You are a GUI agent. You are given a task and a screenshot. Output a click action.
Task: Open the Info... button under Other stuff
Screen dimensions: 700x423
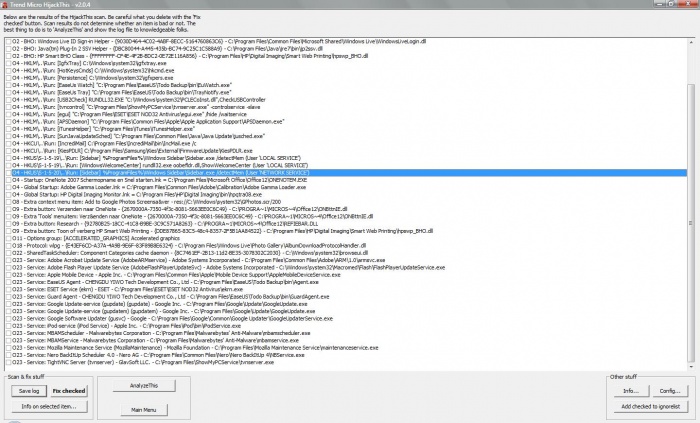tap(630, 391)
